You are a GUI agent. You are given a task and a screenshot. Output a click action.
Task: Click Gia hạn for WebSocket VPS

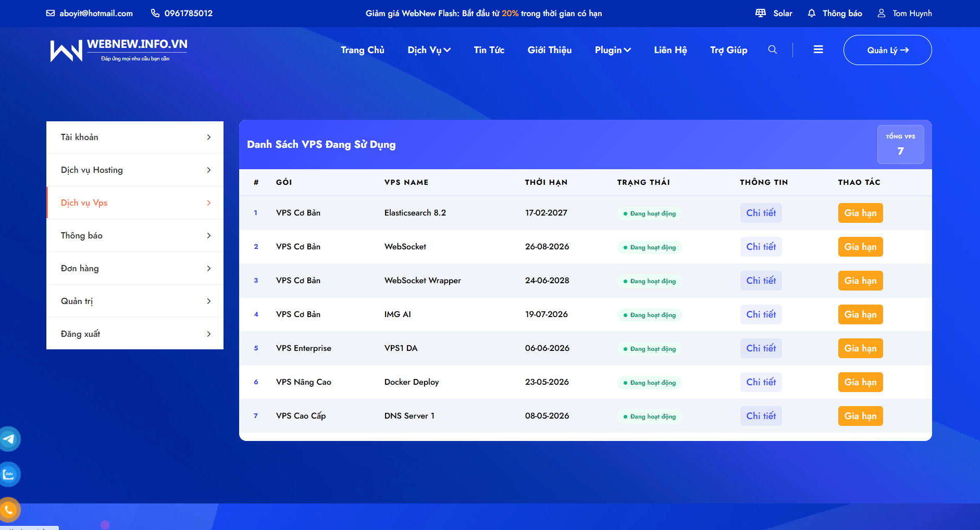point(861,247)
